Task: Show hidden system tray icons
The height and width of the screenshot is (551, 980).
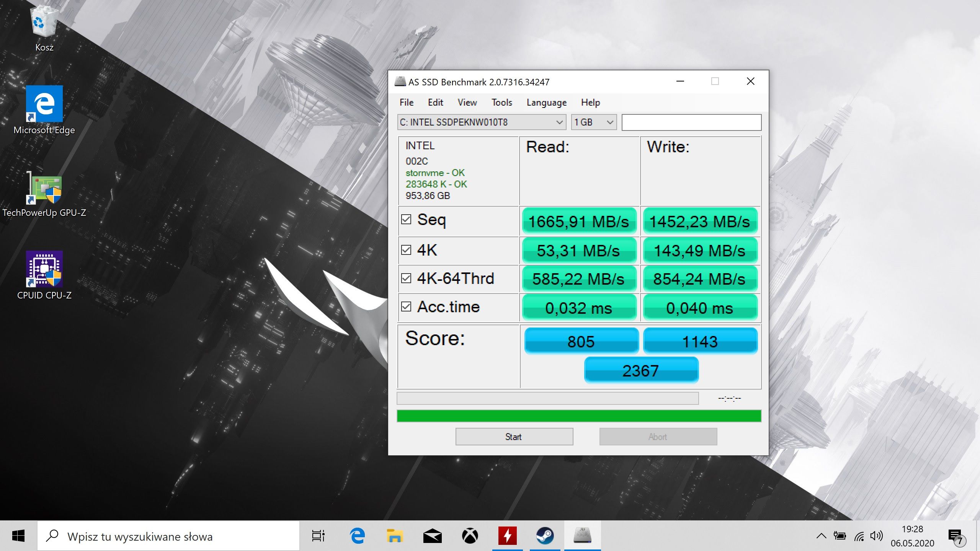Action: coord(821,536)
